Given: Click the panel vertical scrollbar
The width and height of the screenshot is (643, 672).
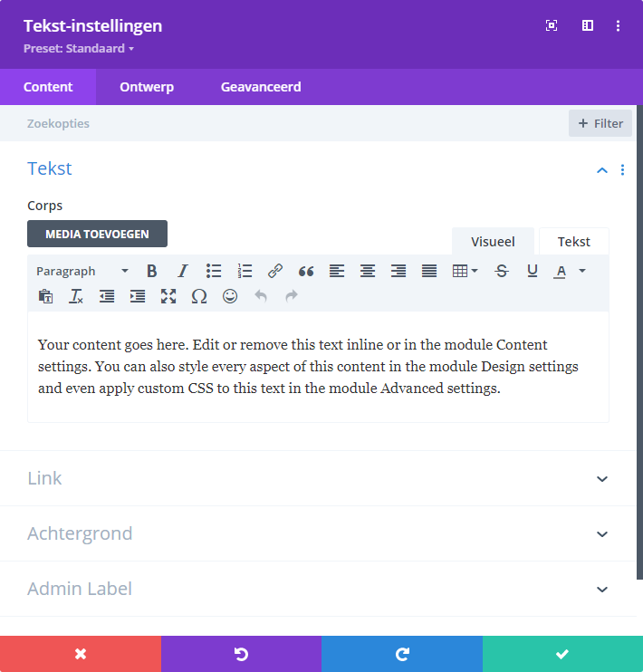Looking at the screenshot, I should click(639, 342).
